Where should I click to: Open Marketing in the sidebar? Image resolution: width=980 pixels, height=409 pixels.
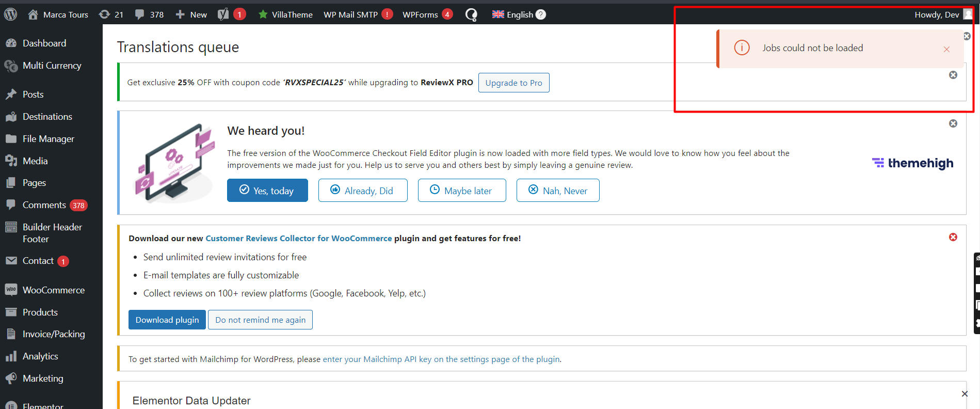pos(43,379)
